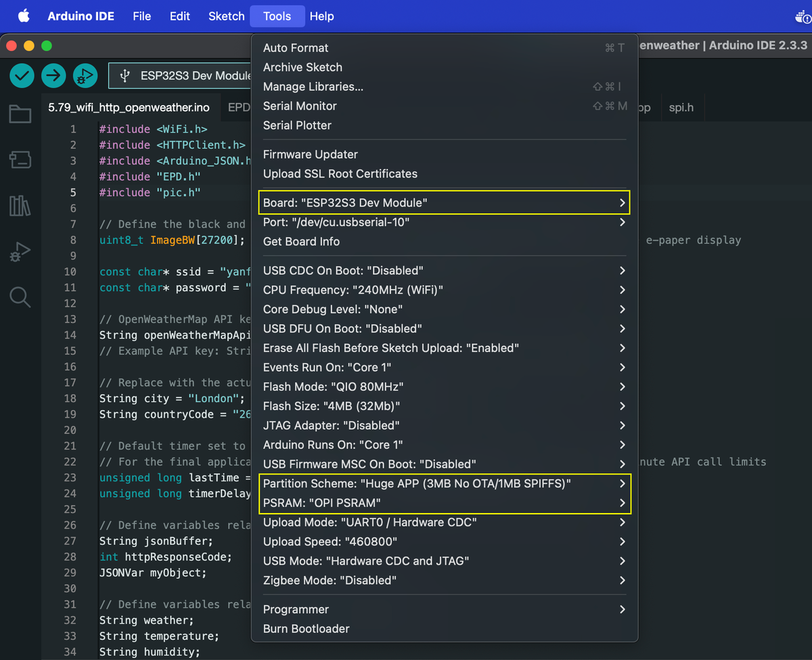Image resolution: width=812 pixels, height=660 pixels.
Task: Expand PSRAM "OPI PSRAM" submenu
Action: pos(445,503)
